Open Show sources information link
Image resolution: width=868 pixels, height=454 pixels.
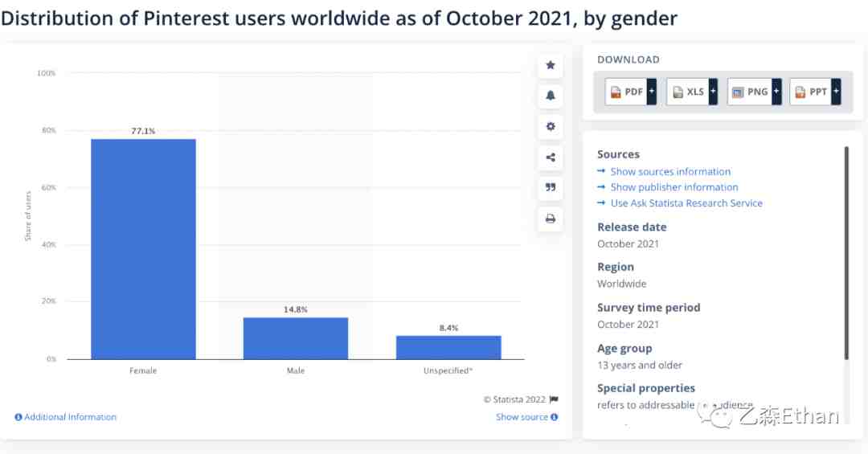[x=670, y=172]
